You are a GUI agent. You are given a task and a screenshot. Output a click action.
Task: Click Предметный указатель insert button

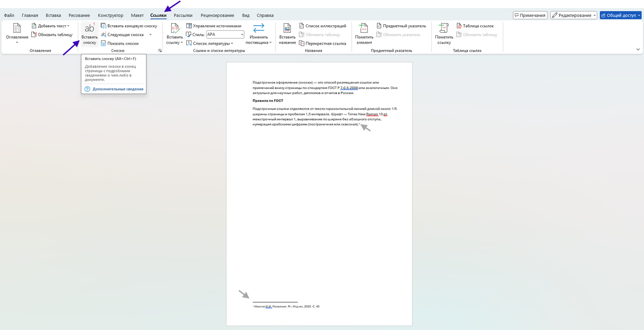pos(401,26)
